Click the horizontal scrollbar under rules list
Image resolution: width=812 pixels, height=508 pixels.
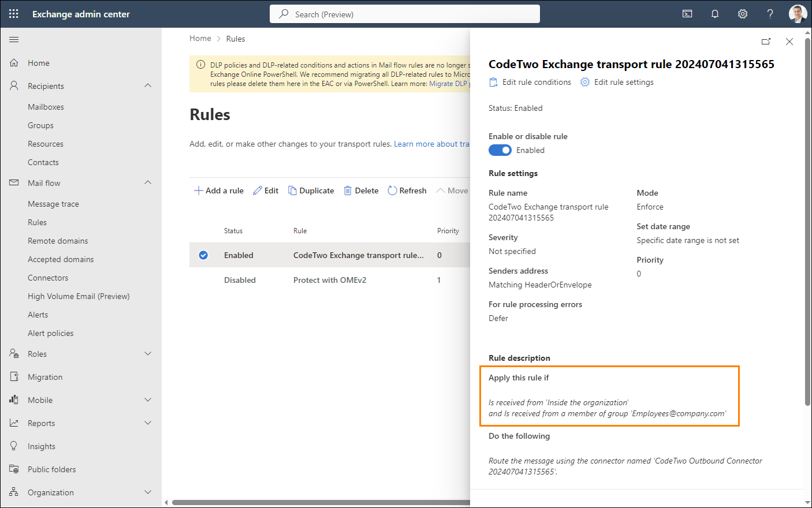[x=321, y=502]
